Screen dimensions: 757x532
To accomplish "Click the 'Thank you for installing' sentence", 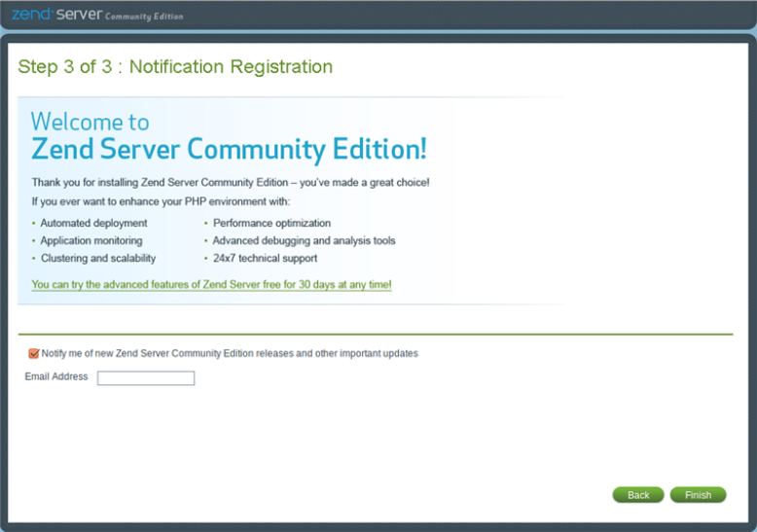I will 231,183.
